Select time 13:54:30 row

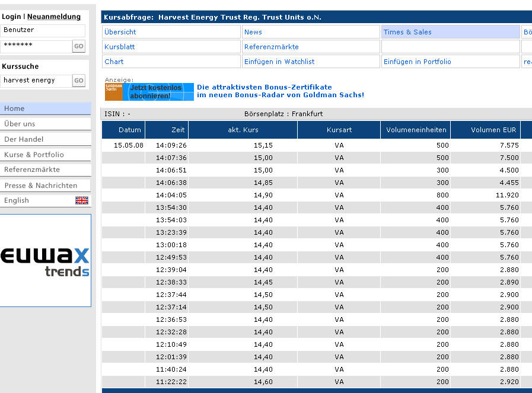click(x=171, y=207)
